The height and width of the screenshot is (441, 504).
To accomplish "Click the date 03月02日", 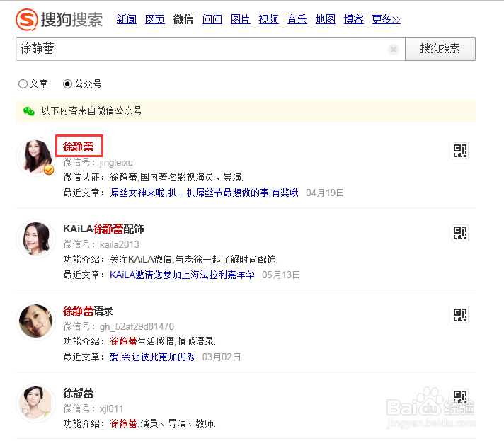I will 222,357.
